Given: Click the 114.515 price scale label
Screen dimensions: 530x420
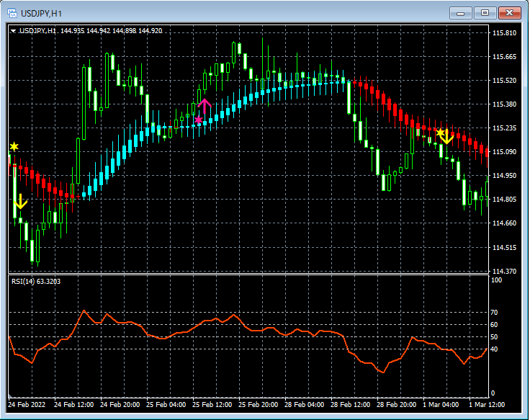Looking at the screenshot, I should coord(504,248).
